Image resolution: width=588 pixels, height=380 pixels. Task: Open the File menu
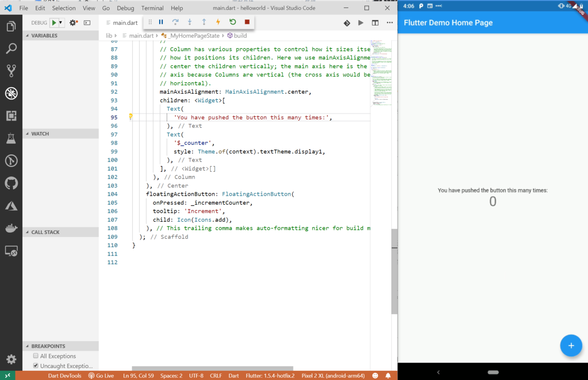(x=24, y=8)
